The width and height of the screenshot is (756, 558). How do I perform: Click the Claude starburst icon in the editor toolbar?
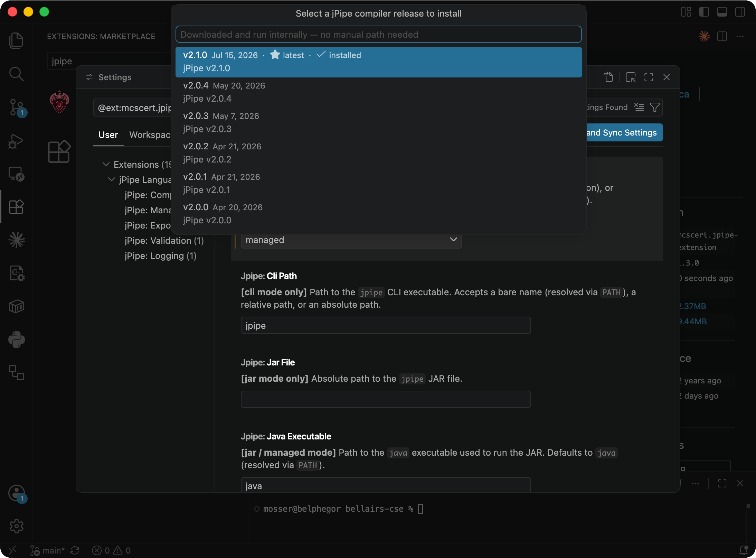coord(704,36)
